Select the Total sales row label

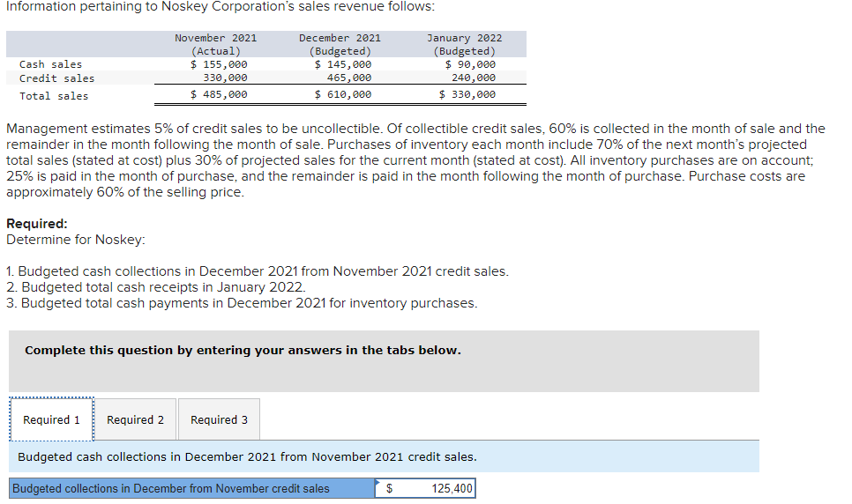tap(54, 96)
